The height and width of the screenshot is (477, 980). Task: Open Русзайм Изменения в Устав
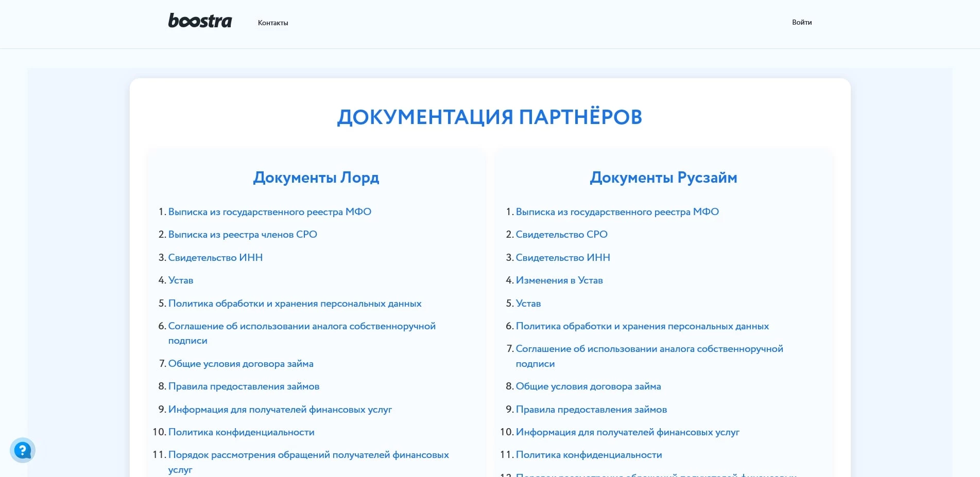(559, 280)
